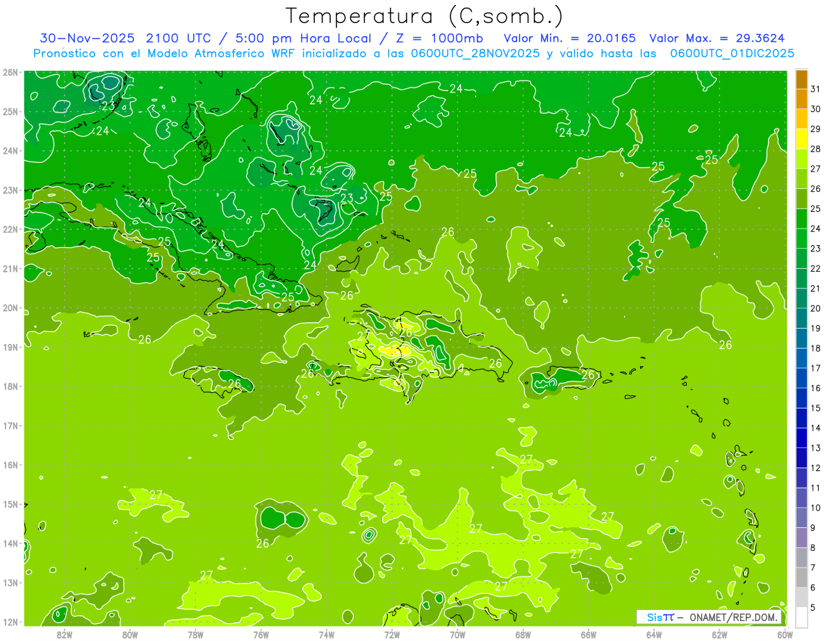The height and width of the screenshot is (644, 834).
Task: Click the colorbar legend label "8"
Action: point(813,547)
